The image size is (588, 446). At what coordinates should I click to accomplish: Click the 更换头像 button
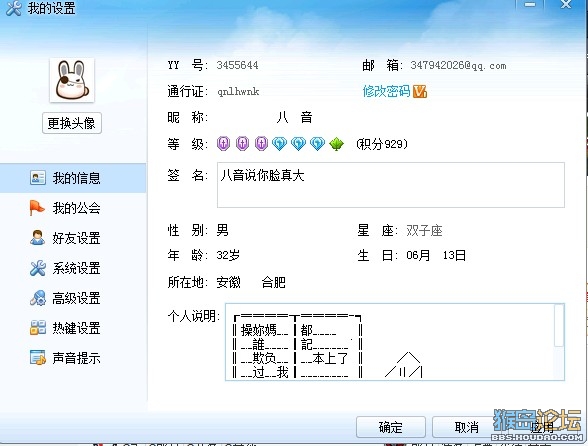[x=72, y=123]
